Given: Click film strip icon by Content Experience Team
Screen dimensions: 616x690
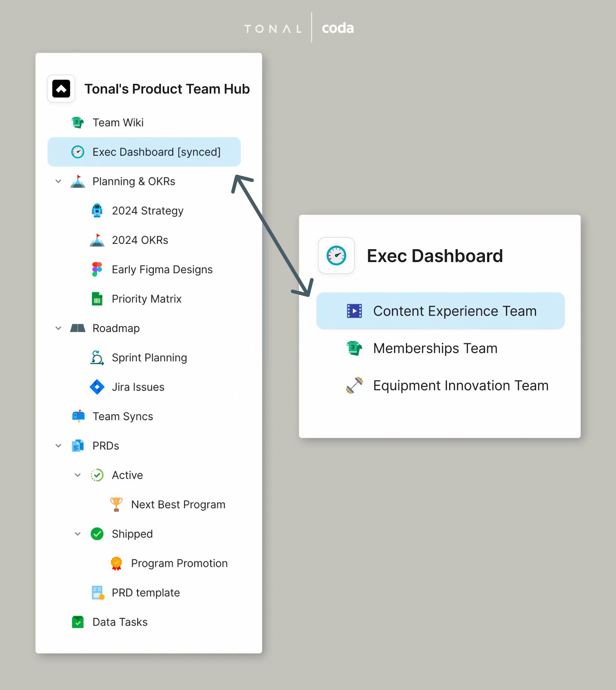Looking at the screenshot, I should [355, 311].
